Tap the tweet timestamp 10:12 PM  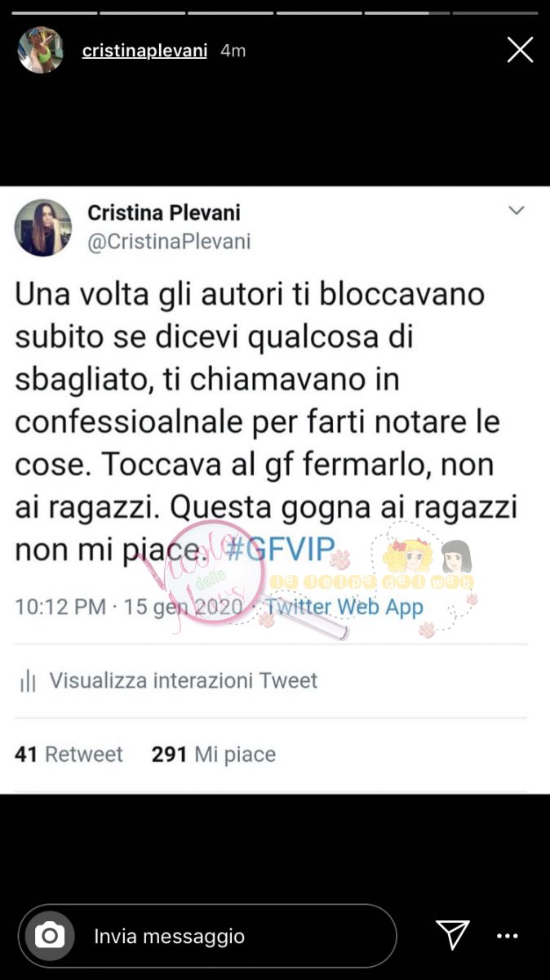60,608
